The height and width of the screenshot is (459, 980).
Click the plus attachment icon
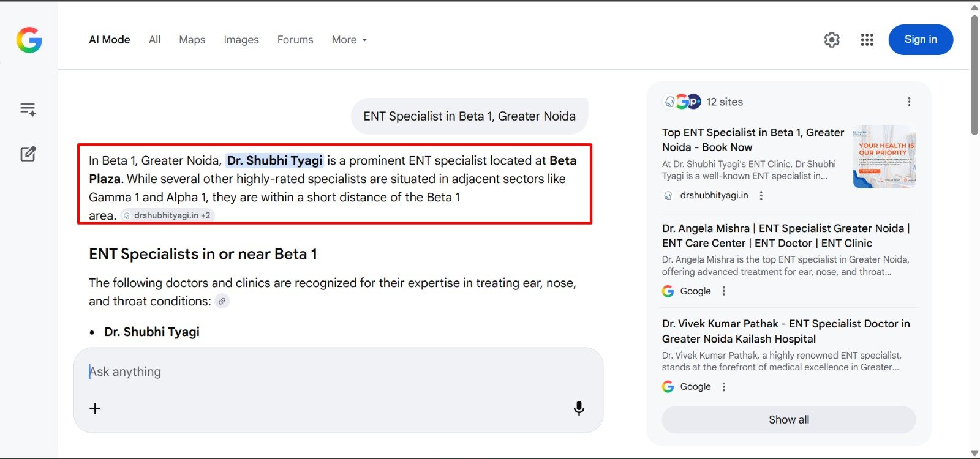coord(95,408)
